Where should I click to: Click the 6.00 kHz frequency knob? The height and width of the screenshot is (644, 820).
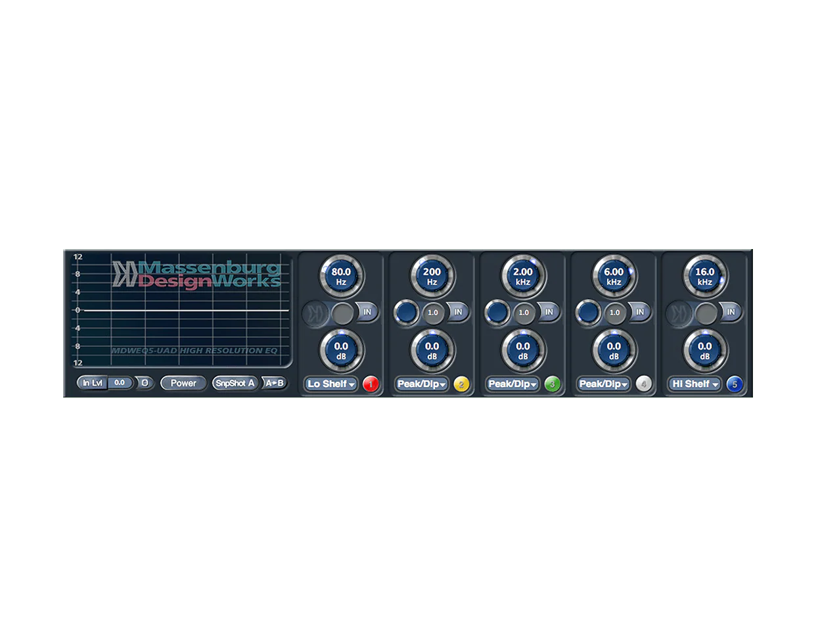(x=614, y=277)
